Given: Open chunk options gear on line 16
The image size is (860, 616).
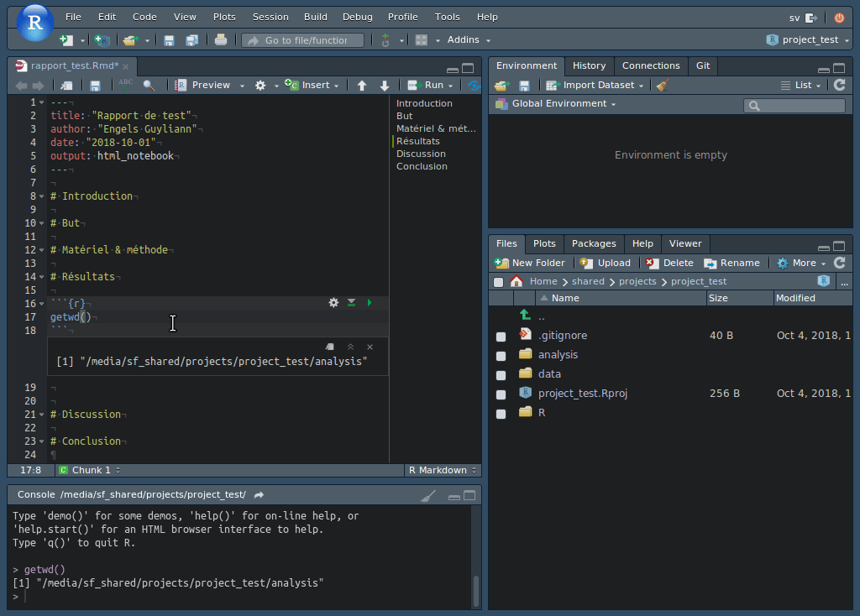Looking at the screenshot, I should tap(333, 302).
